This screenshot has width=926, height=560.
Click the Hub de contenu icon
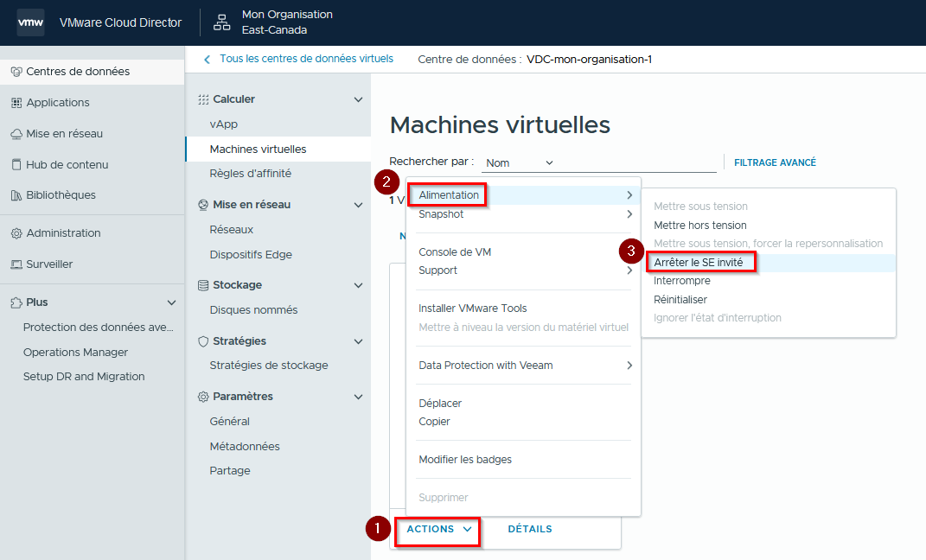(x=16, y=165)
